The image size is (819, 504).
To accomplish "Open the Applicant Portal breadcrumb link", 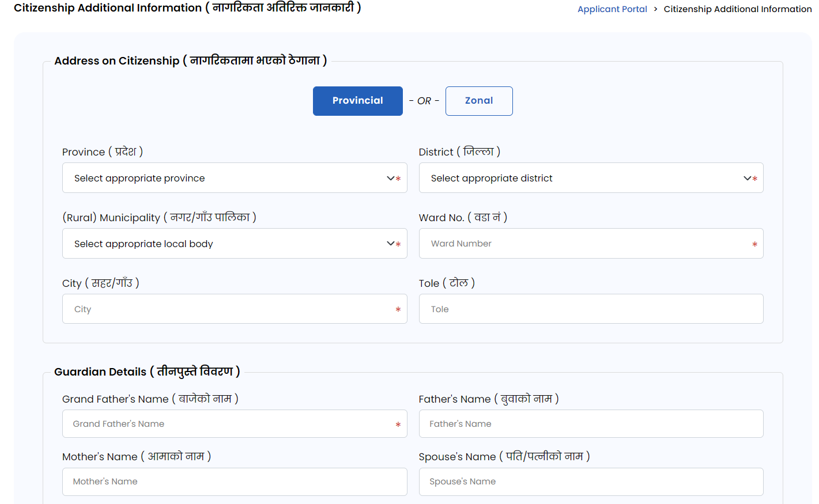I will tap(612, 9).
